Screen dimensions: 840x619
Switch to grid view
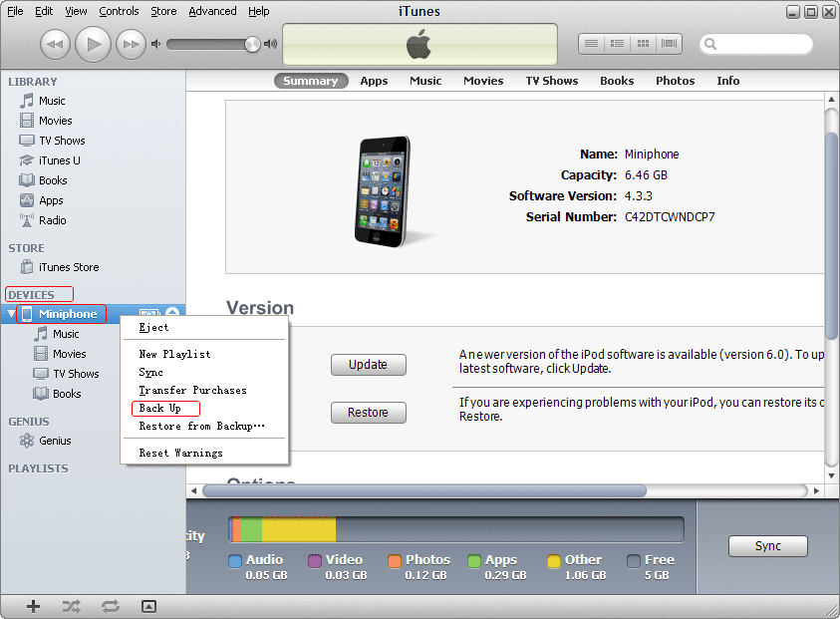(642, 43)
